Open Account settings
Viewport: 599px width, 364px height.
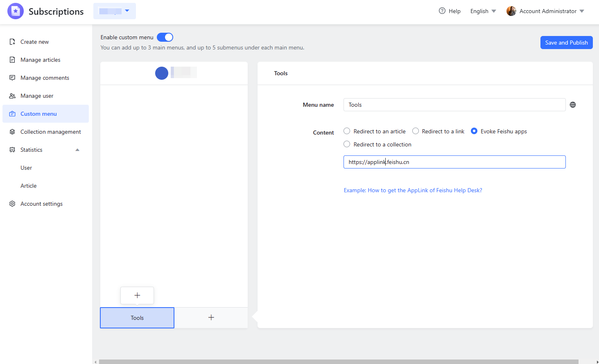(x=41, y=203)
